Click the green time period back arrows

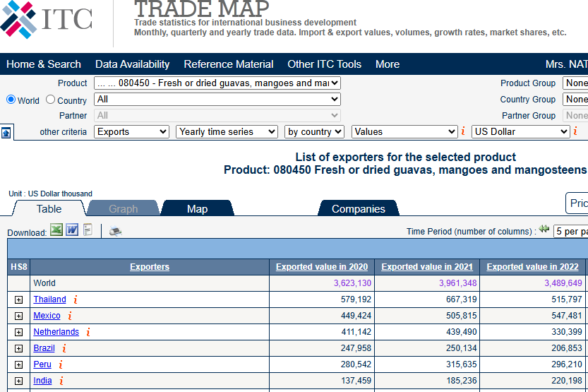pyautogui.click(x=544, y=228)
